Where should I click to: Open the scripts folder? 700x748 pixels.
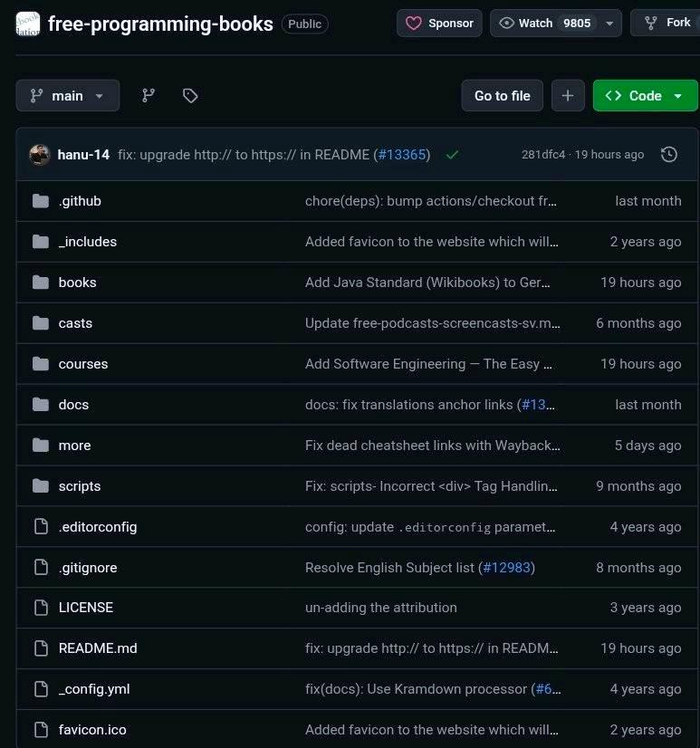coord(80,486)
